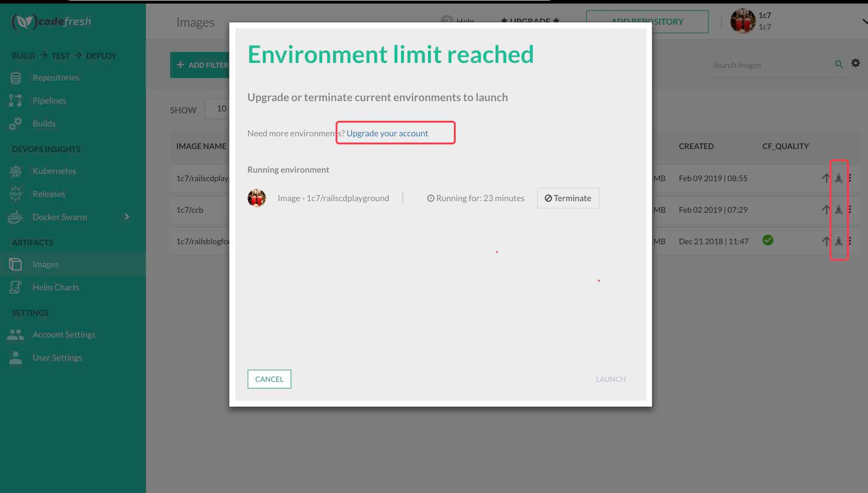Click the magnifier icon beside Search Images

click(838, 64)
